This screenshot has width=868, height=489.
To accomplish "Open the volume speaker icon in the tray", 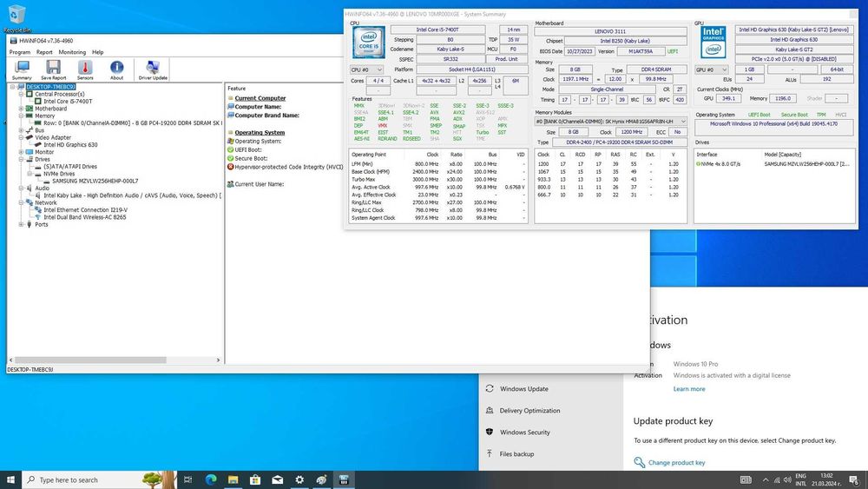I will (x=787, y=480).
